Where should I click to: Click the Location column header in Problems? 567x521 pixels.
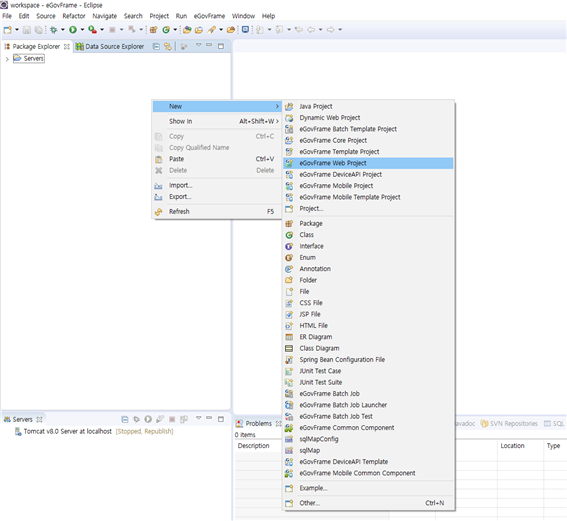[512, 446]
